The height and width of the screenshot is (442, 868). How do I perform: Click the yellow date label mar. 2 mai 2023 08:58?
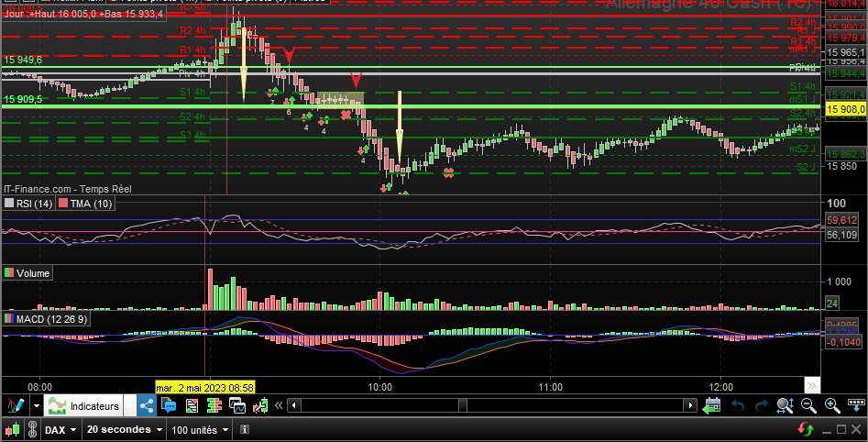pos(204,388)
